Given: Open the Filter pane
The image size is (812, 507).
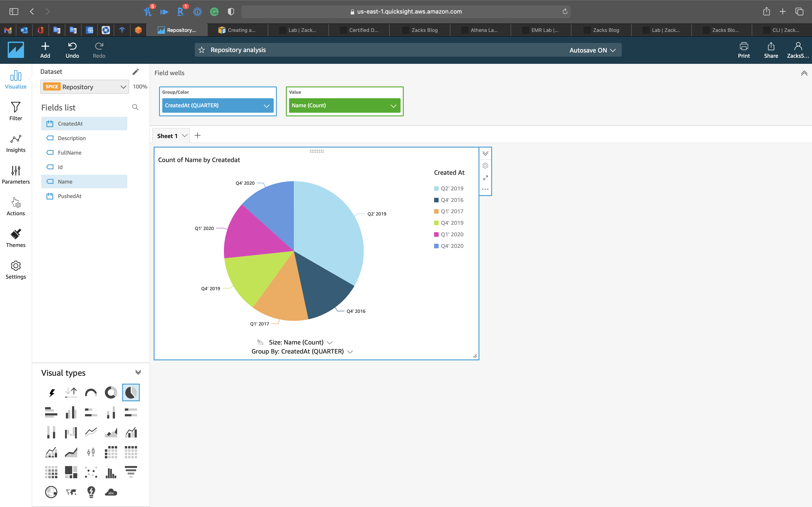Looking at the screenshot, I should pos(15,111).
